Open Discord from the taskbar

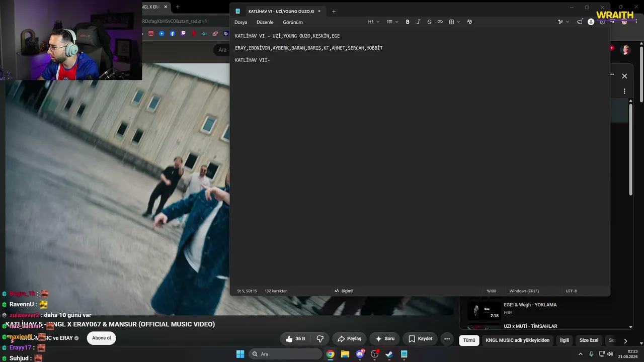pos(360,354)
